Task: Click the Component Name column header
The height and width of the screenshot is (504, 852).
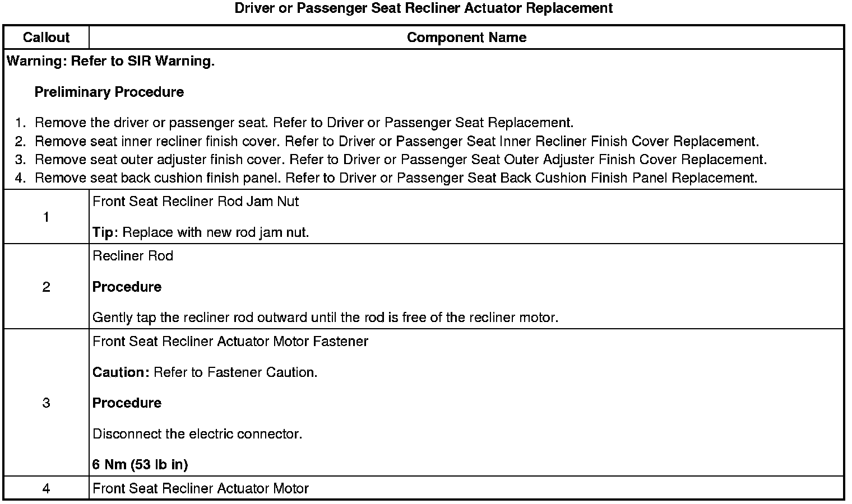Action: point(466,38)
